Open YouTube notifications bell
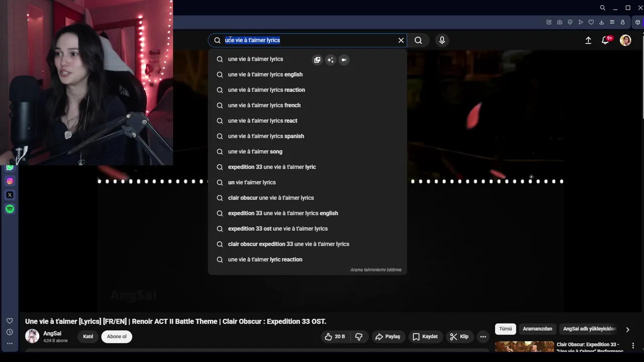 (606, 40)
